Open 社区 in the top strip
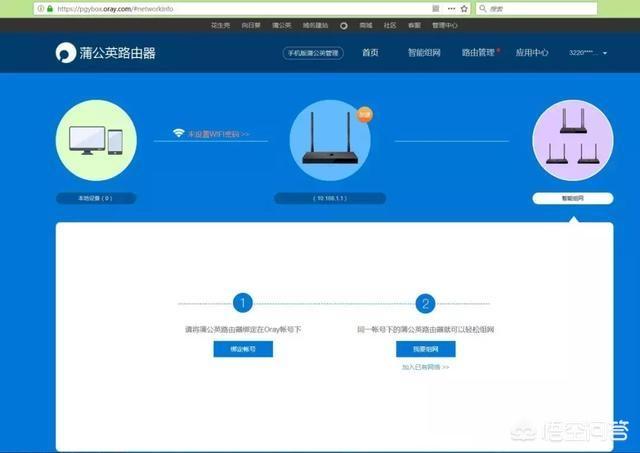 pos(390,25)
